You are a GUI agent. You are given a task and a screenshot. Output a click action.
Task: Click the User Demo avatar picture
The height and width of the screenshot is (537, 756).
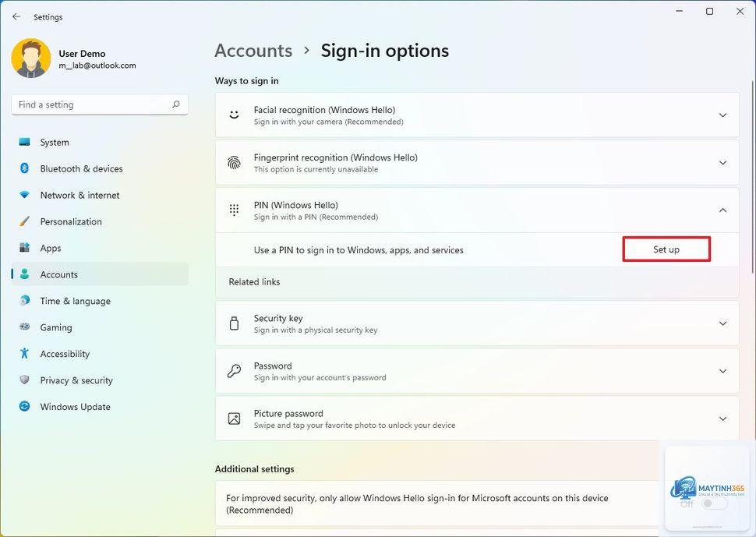click(31, 58)
